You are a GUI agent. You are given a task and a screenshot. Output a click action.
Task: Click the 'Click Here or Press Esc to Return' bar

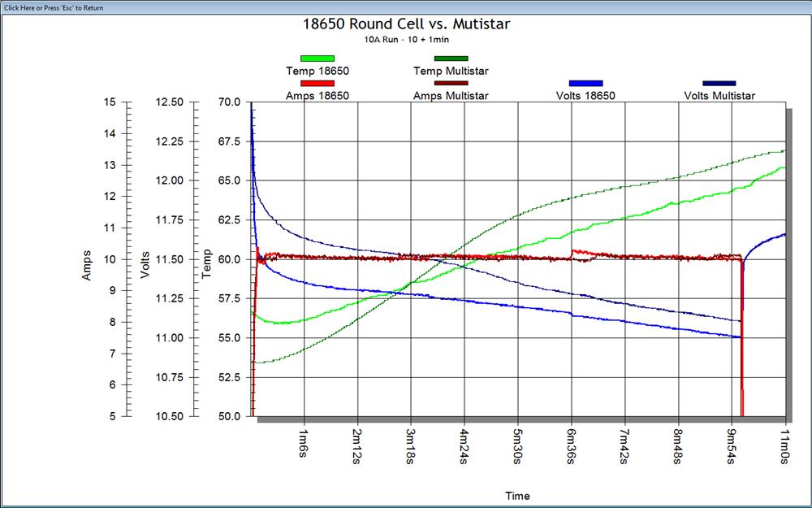pyautogui.click(x=406, y=7)
